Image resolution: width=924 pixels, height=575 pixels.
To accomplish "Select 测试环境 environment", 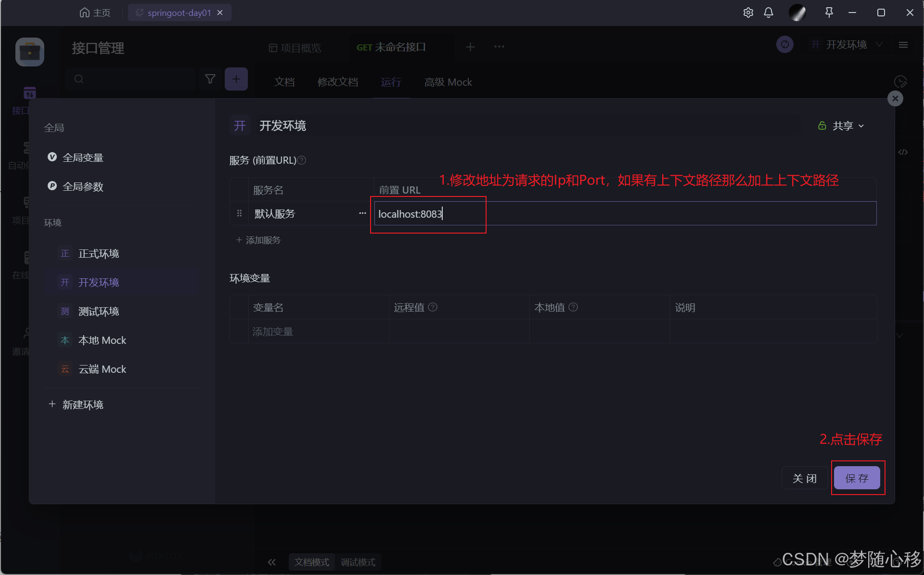I will tap(98, 312).
